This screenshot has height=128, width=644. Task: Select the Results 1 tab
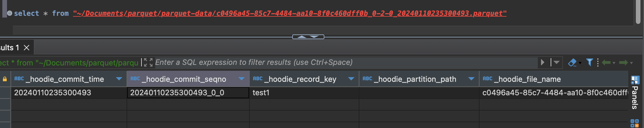pos(10,48)
